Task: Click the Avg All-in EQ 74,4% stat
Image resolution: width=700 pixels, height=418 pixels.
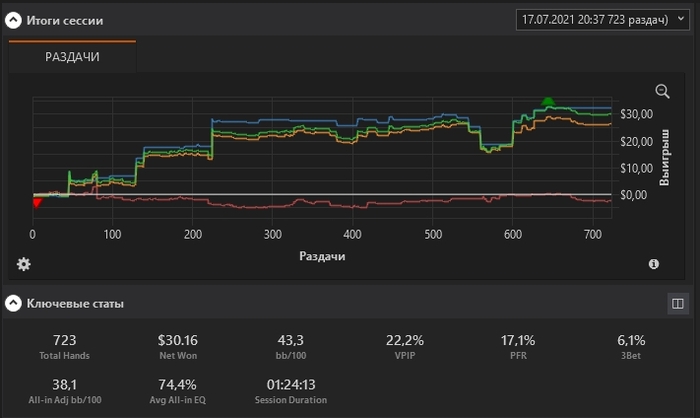Action: click(x=178, y=391)
